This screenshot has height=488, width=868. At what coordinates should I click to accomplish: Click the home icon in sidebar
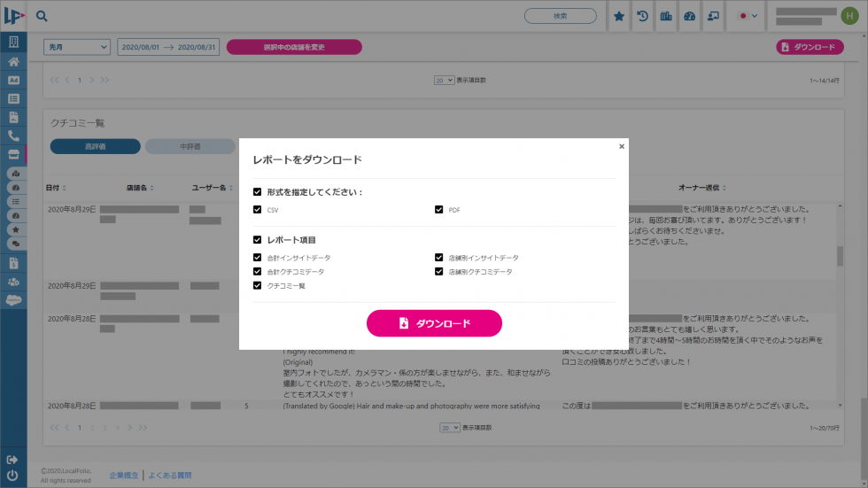click(x=13, y=62)
